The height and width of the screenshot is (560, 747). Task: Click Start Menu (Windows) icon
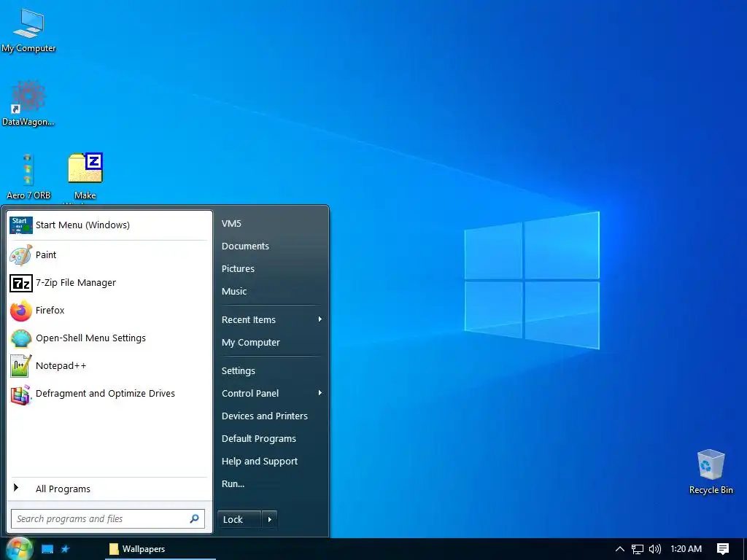click(x=21, y=225)
